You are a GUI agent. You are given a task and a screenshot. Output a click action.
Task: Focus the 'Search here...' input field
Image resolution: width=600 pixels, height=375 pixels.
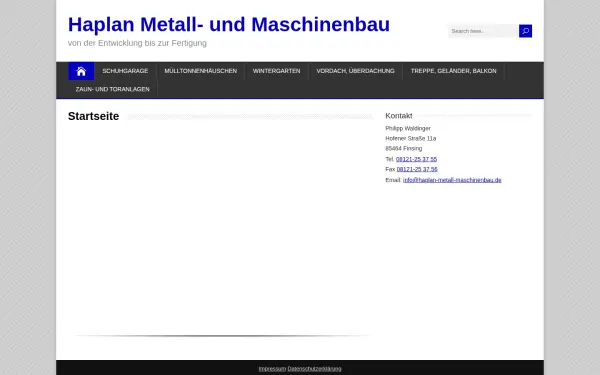pos(483,31)
